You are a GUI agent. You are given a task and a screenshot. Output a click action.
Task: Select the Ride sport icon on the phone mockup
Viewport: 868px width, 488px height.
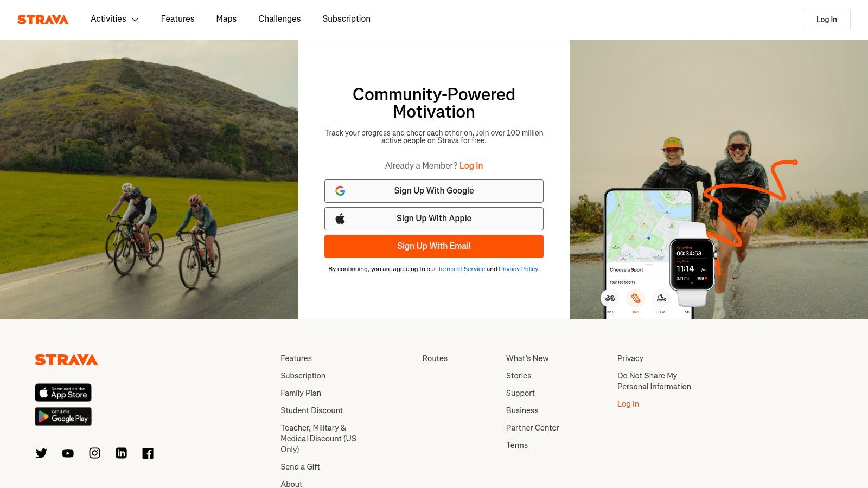610,298
